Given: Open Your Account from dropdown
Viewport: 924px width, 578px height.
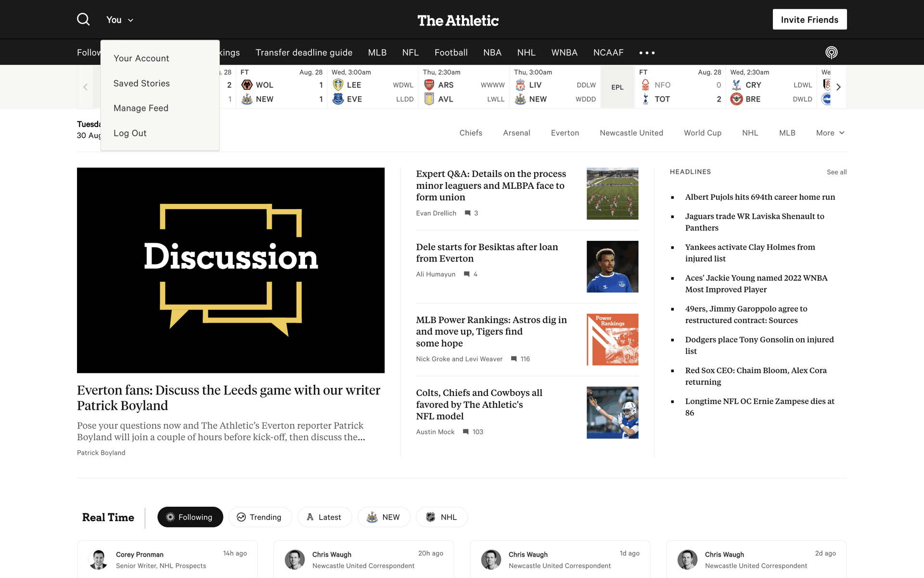Looking at the screenshot, I should (141, 58).
